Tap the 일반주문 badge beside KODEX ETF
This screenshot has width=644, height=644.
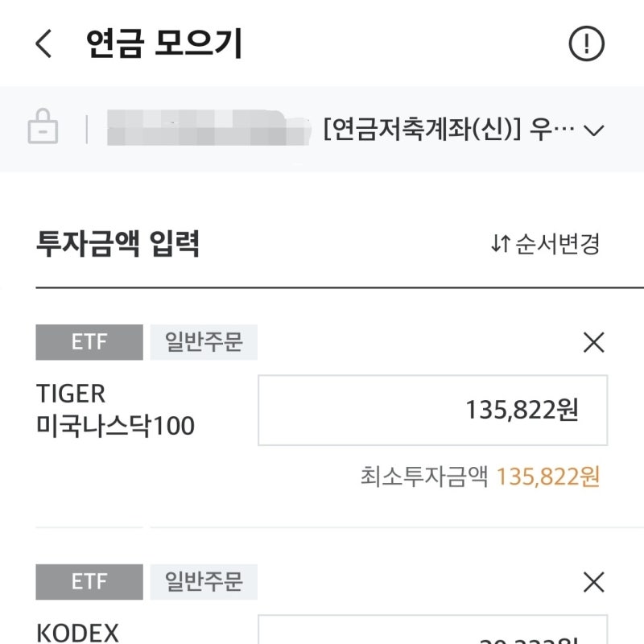click(204, 582)
